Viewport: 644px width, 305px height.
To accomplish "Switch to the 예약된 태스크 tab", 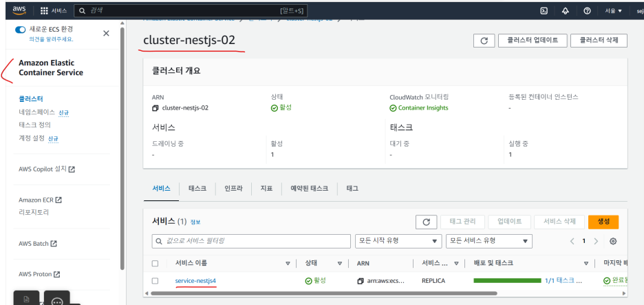I will (309, 189).
